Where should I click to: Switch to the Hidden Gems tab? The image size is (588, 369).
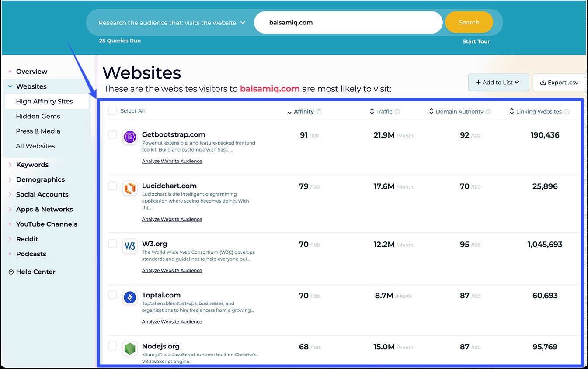click(x=39, y=116)
